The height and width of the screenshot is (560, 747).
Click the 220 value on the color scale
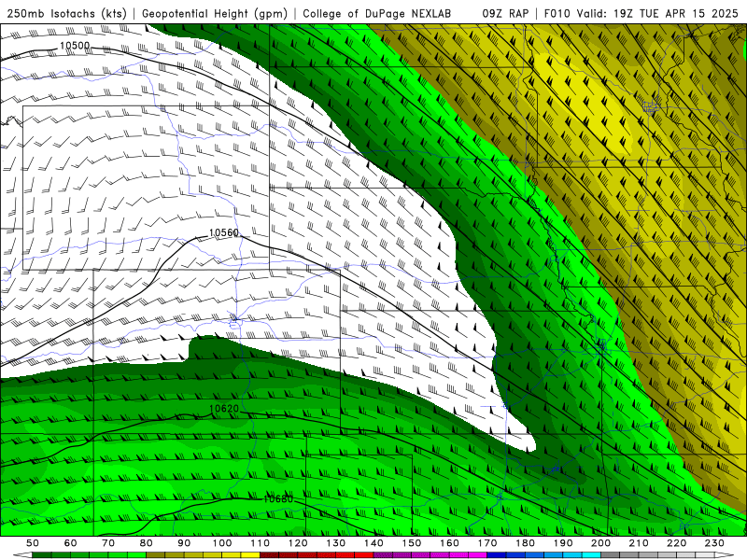(678, 543)
